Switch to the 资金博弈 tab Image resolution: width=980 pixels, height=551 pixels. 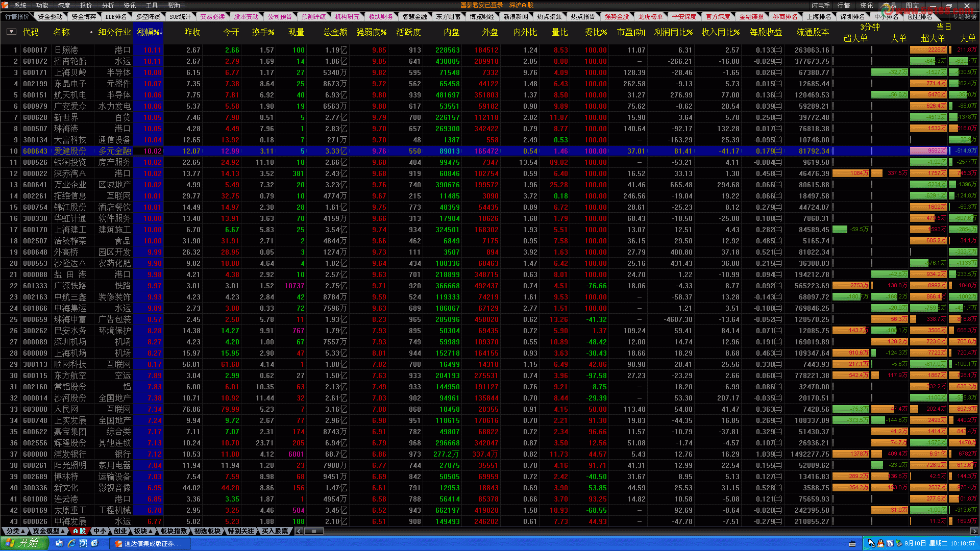pyautogui.click(x=84, y=16)
